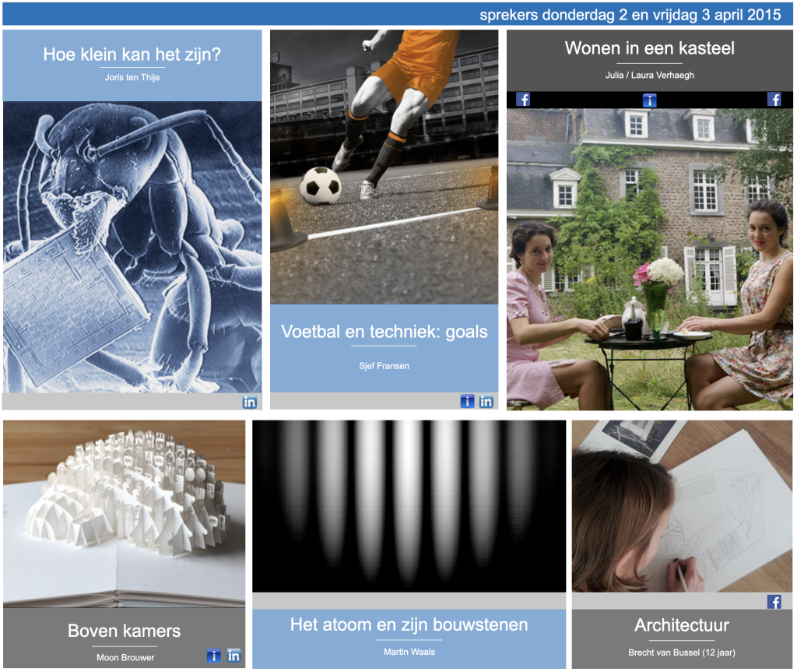Screen dimensions: 797x672
Task: Select the 'Wonen in een kasteel' heading
Action: (x=649, y=48)
